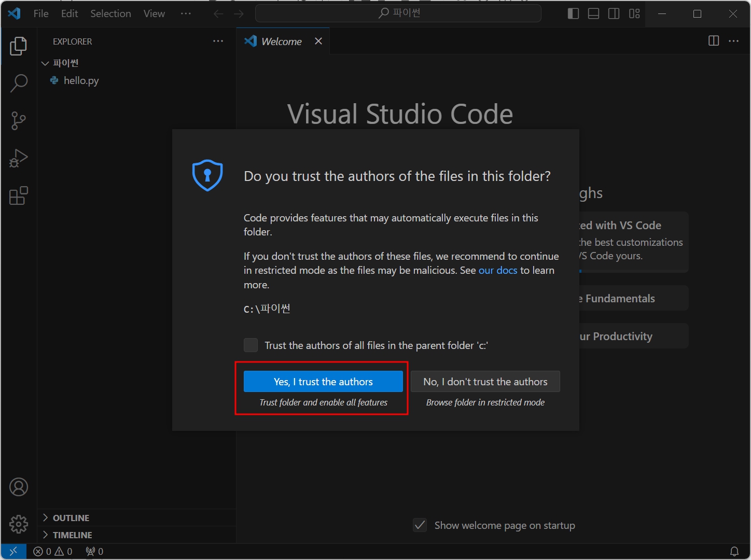Click the ports forwarded status item
This screenshot has height=560, width=751.
click(x=94, y=551)
